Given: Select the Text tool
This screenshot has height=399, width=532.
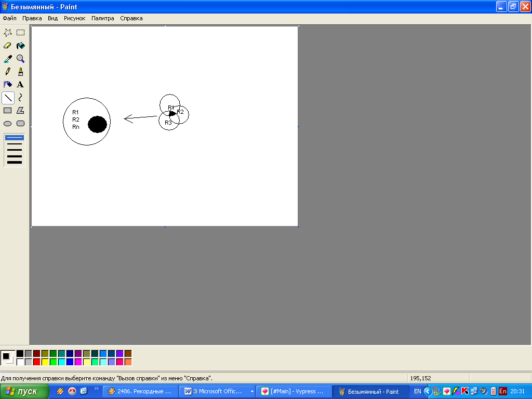Looking at the screenshot, I should [x=21, y=85].
